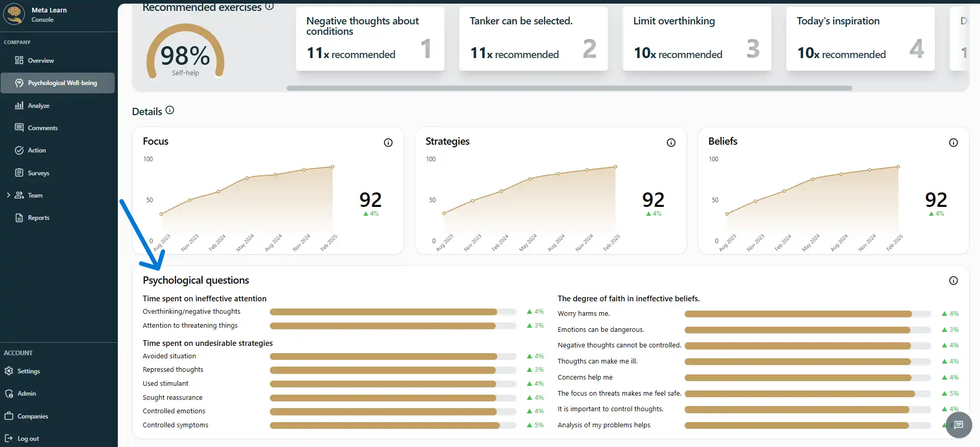Screen dimensions: 980x447
Task: Select the Limit overthinking exercise card
Action: click(x=696, y=39)
